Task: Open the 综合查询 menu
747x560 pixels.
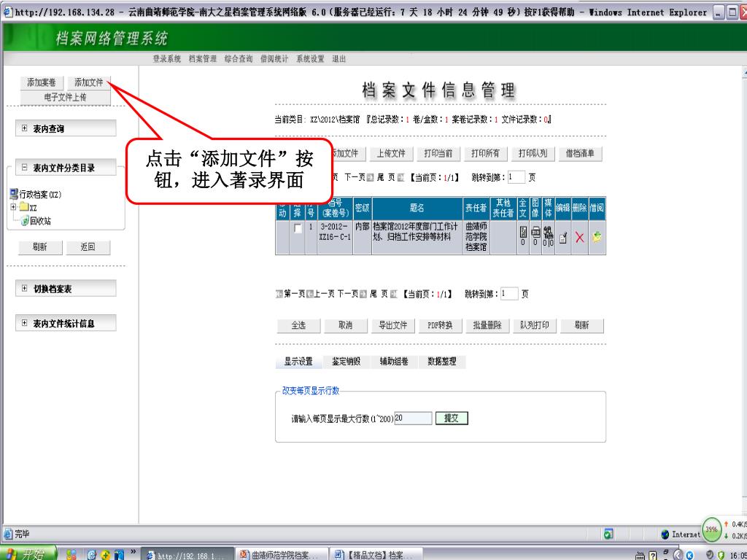Action: [x=239, y=58]
